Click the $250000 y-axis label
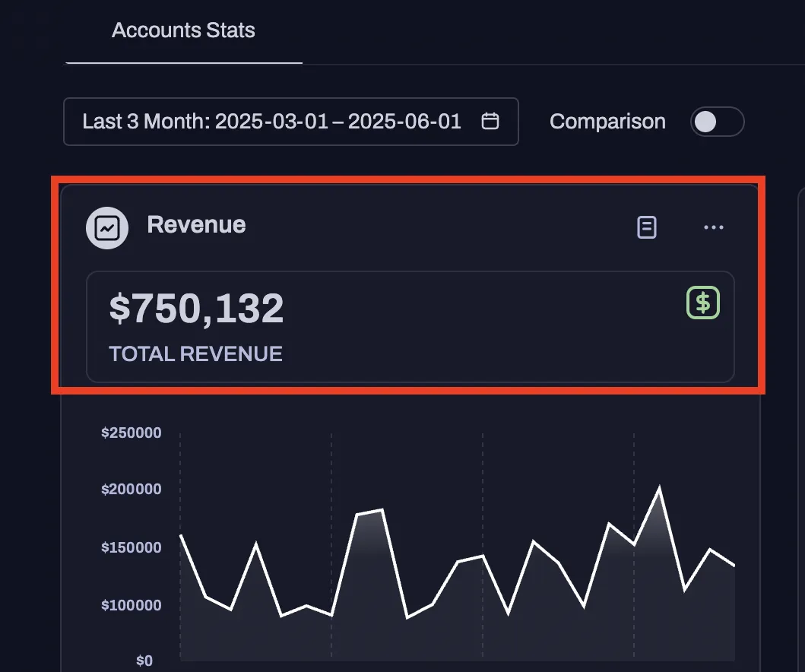Viewport: 805px width, 672px height. 131,433
